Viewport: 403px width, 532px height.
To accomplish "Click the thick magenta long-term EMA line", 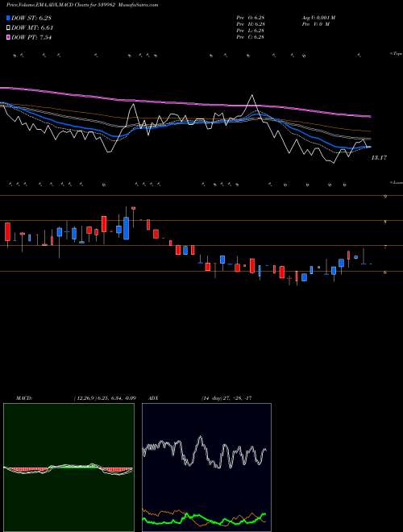I will tap(185, 103).
